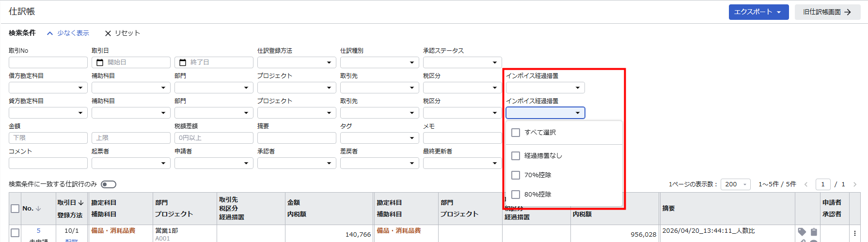Viewport: 868px width, 242px height.
Task: Go to previous page with left chevron
Action: click(806, 184)
